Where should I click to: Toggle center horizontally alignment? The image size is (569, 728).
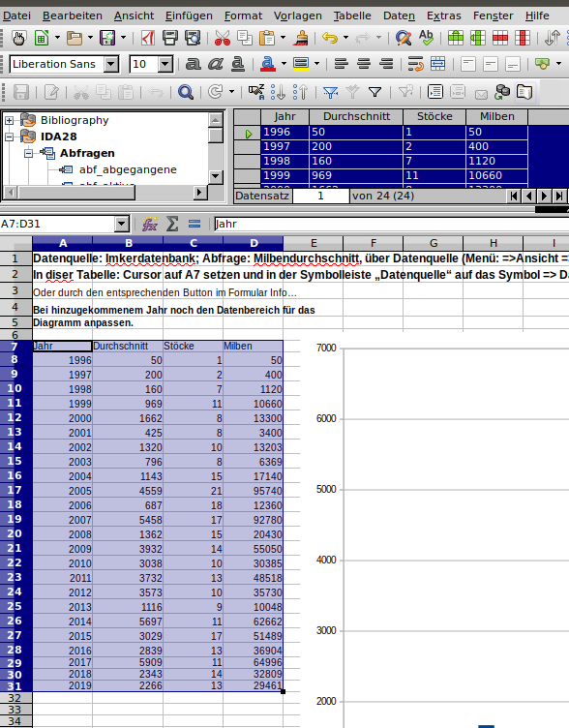364,64
